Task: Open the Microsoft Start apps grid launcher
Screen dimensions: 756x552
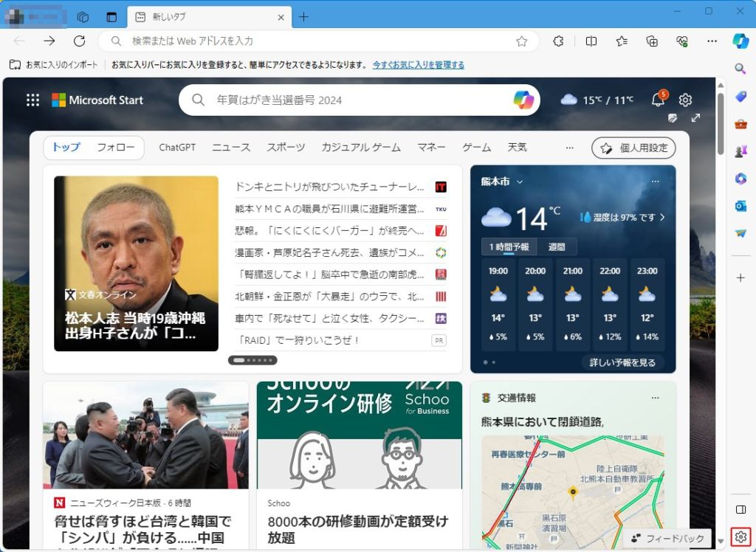Action: (x=32, y=100)
